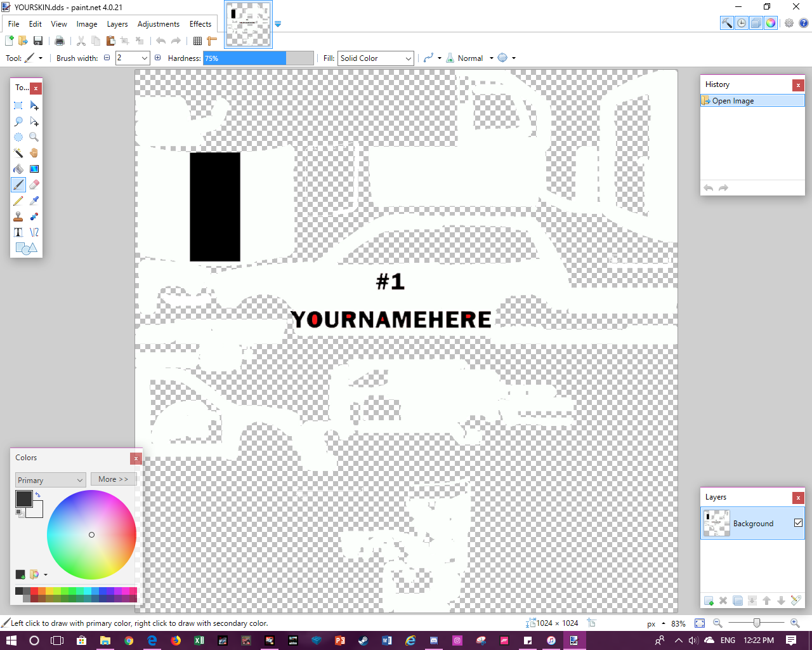
Task: Select the YOURSKIN.dds image thumbnail tab
Action: point(249,24)
